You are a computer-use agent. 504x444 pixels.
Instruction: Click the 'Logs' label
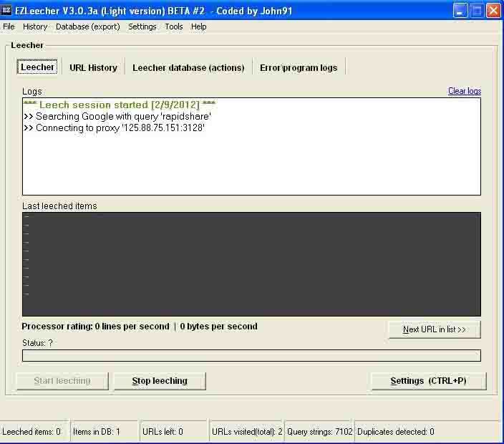(31, 92)
